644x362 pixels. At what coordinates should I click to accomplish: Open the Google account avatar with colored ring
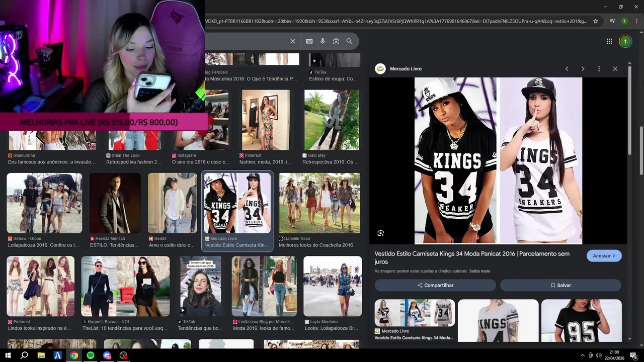[x=625, y=41]
